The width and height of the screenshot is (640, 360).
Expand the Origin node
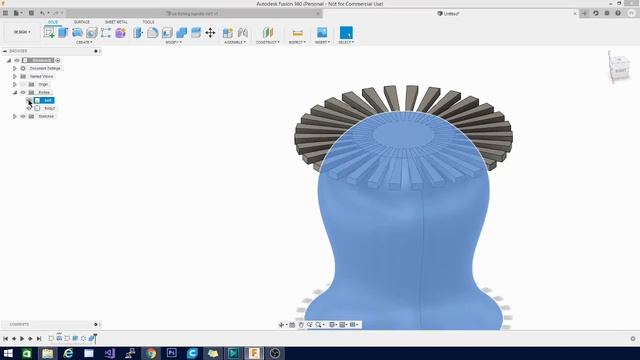pos(15,84)
